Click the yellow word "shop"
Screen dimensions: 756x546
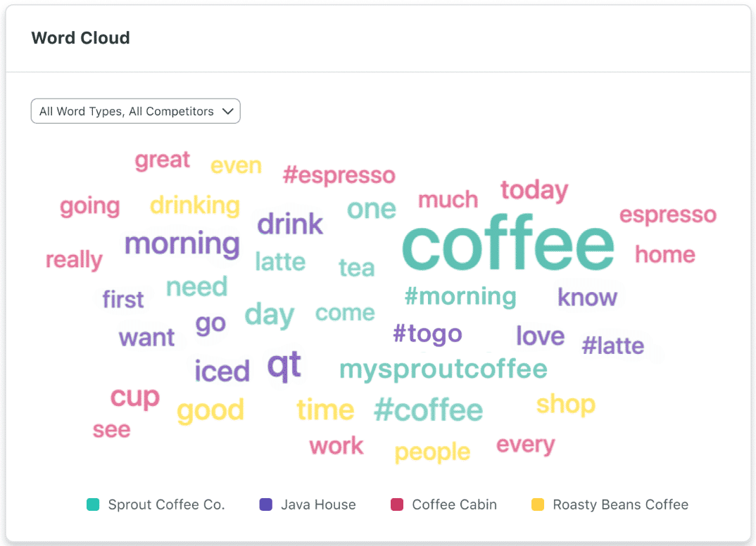click(x=565, y=405)
